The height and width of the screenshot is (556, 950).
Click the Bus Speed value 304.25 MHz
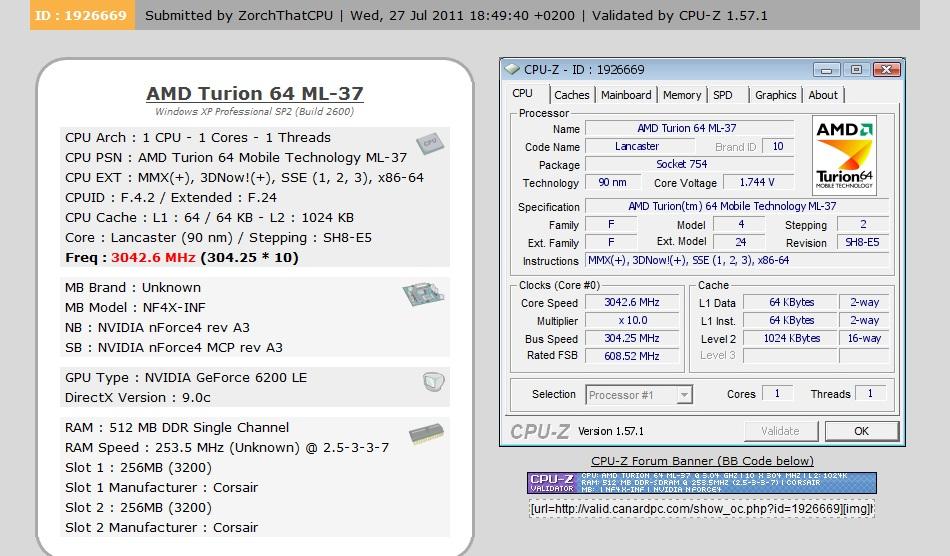tap(632, 338)
